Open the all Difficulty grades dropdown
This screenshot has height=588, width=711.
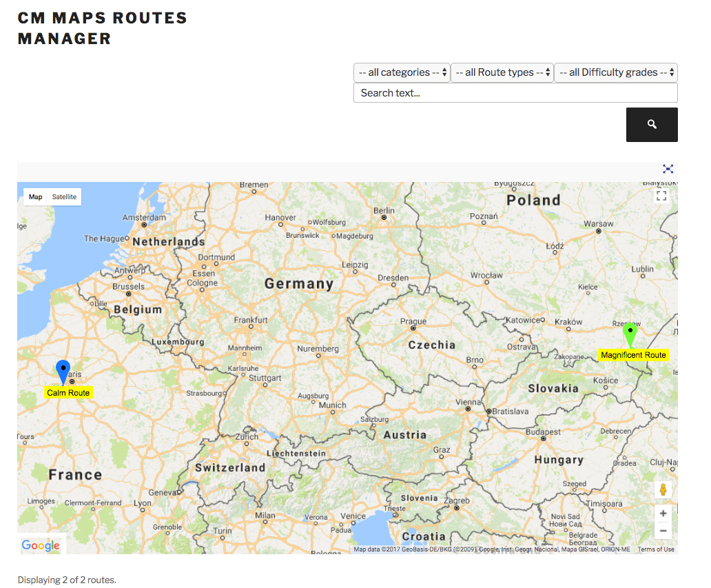[616, 72]
